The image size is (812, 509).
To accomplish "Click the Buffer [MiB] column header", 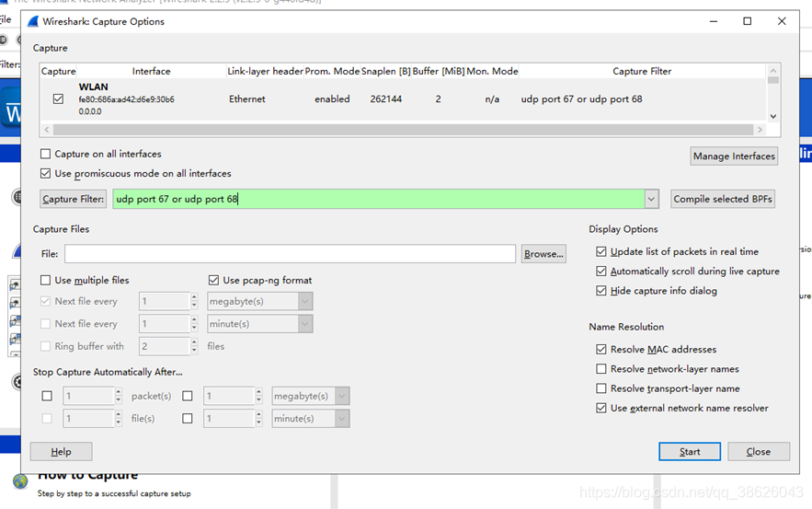I will [439, 71].
